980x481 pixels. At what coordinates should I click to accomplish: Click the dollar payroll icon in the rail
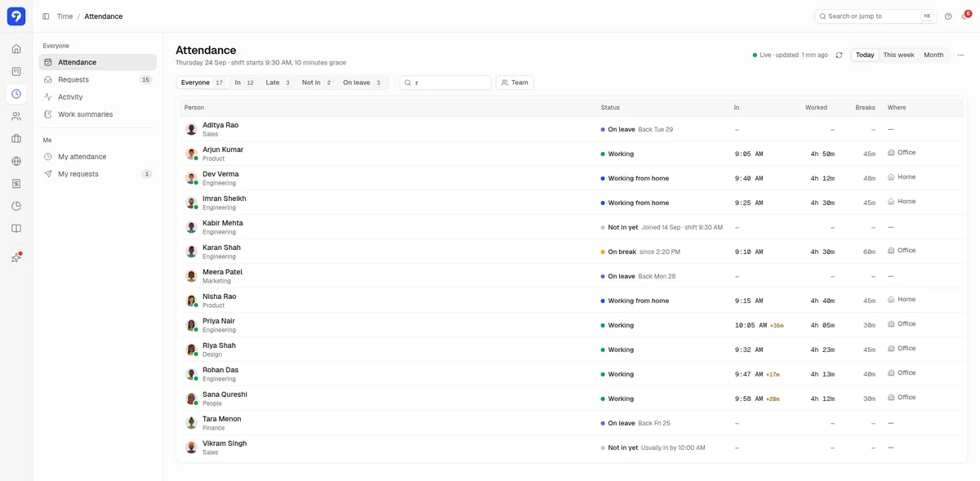click(16, 184)
